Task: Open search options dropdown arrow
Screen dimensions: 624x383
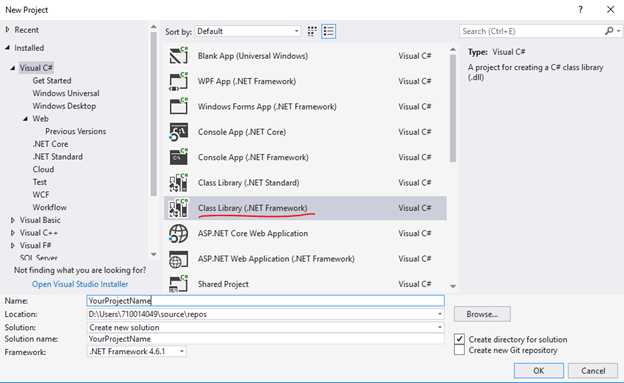Action: [x=618, y=31]
